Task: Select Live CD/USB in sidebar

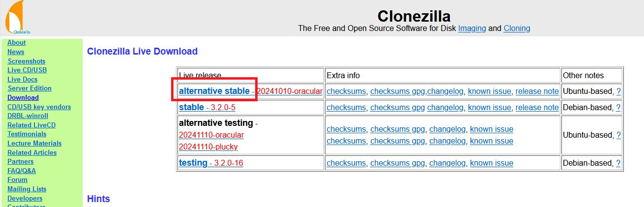Action: click(27, 70)
